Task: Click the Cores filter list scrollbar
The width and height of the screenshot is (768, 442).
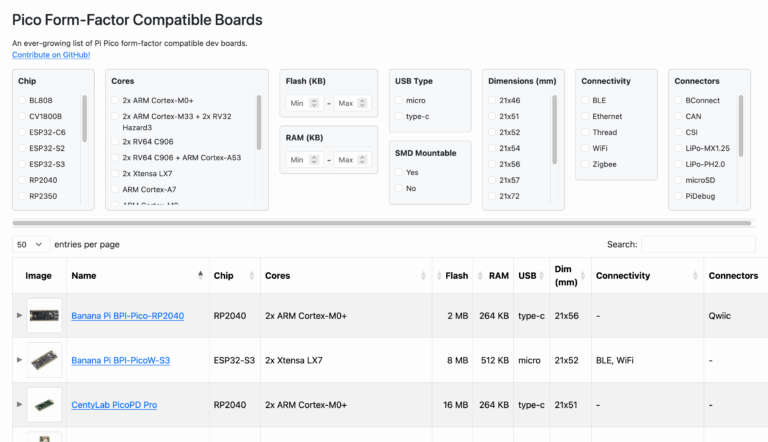Action: [259, 123]
